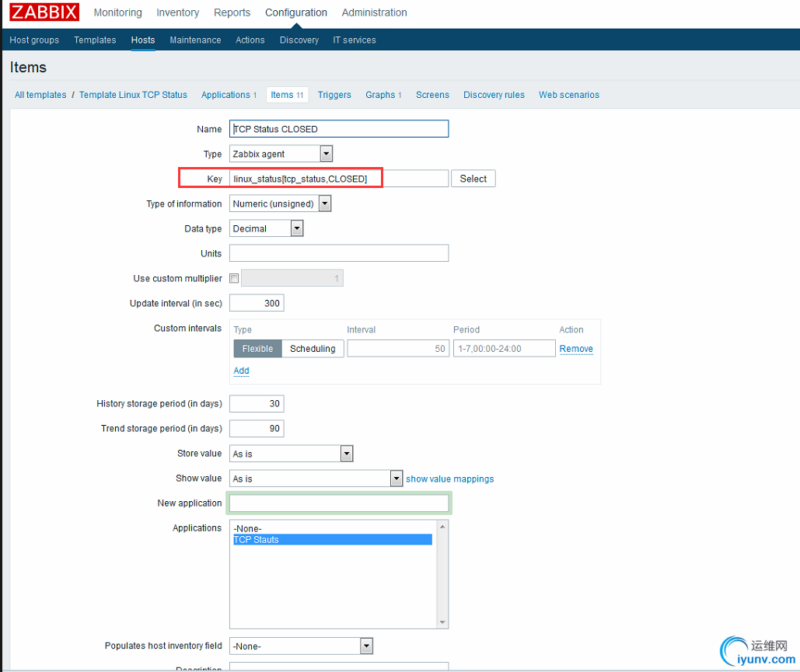Open Maintenance section
Image resolution: width=800 pixels, height=672 pixels.
coord(195,40)
